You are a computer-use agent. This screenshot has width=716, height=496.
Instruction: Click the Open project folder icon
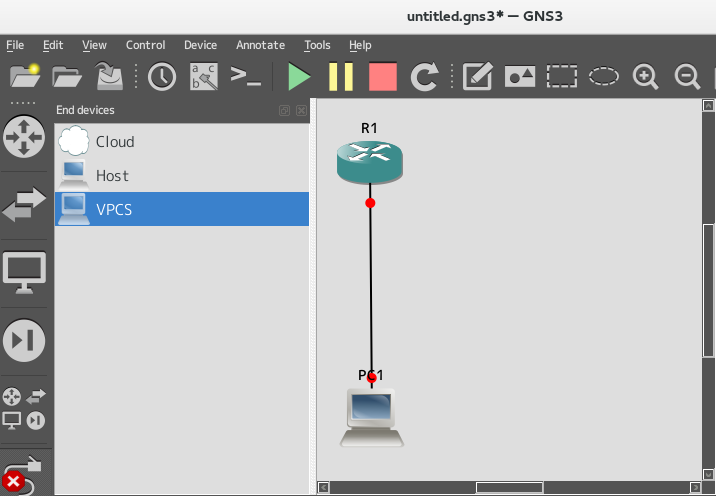click(67, 76)
